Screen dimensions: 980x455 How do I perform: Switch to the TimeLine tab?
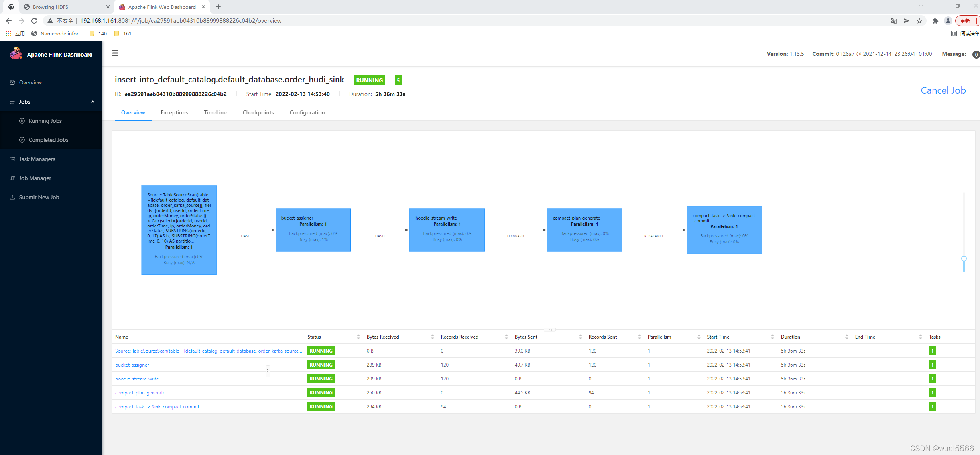pos(215,112)
